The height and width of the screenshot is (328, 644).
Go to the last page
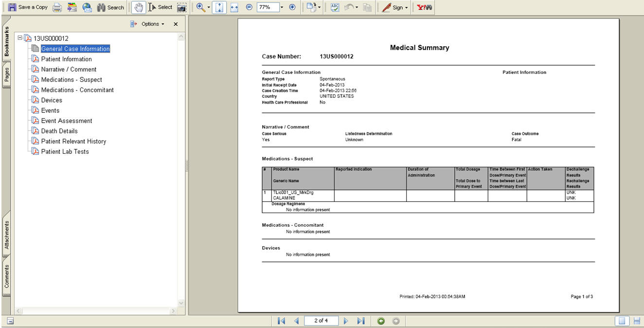(x=361, y=320)
